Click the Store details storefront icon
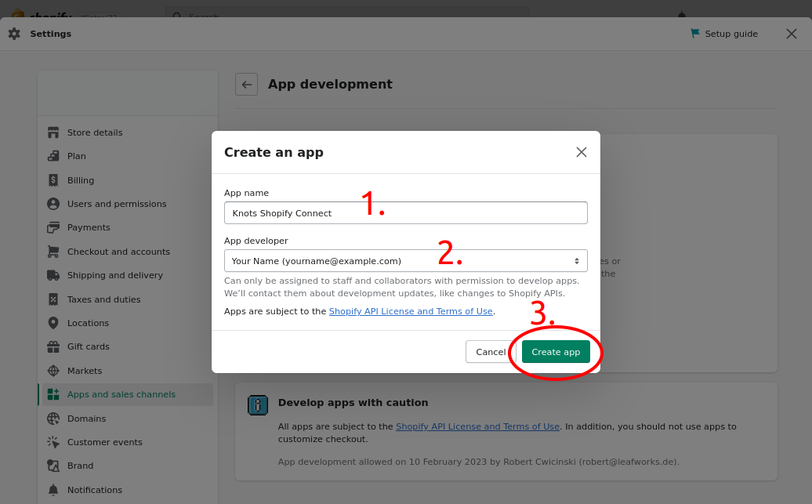 tap(53, 132)
